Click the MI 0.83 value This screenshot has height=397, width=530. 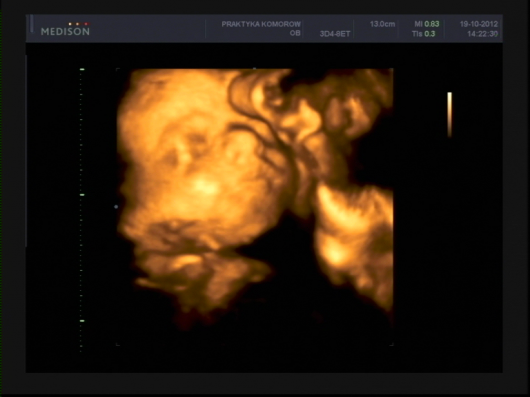point(427,24)
